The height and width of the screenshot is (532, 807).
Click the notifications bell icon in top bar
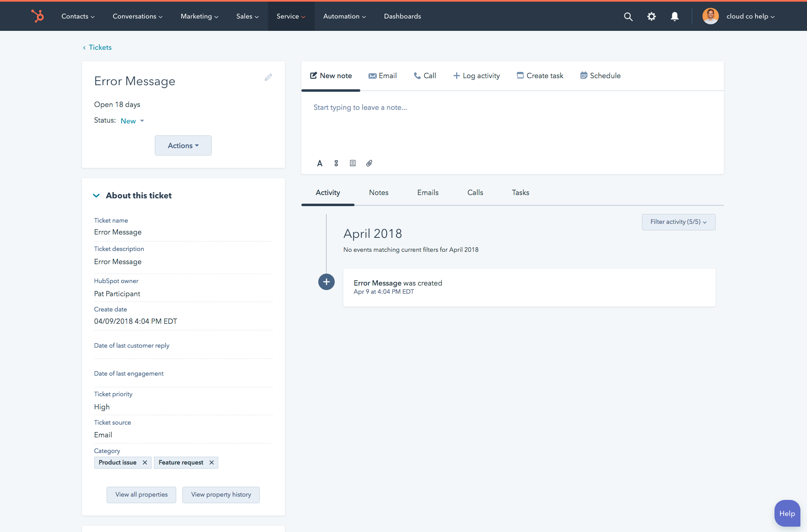pos(674,16)
